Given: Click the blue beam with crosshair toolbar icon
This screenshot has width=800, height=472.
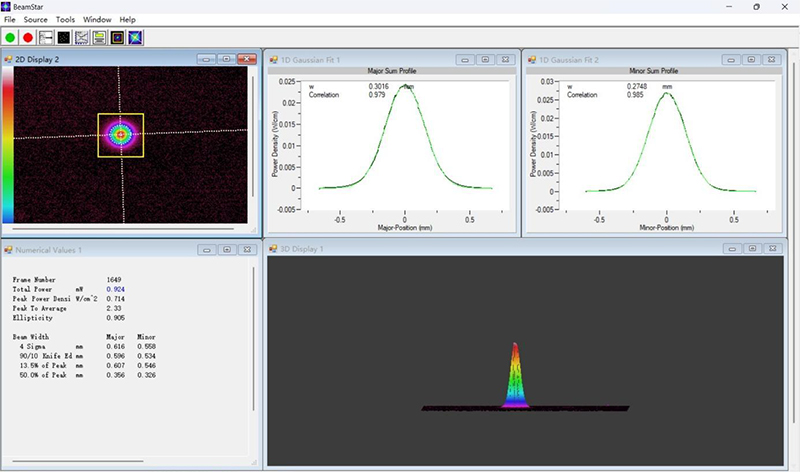Looking at the screenshot, I should pyautogui.click(x=135, y=38).
